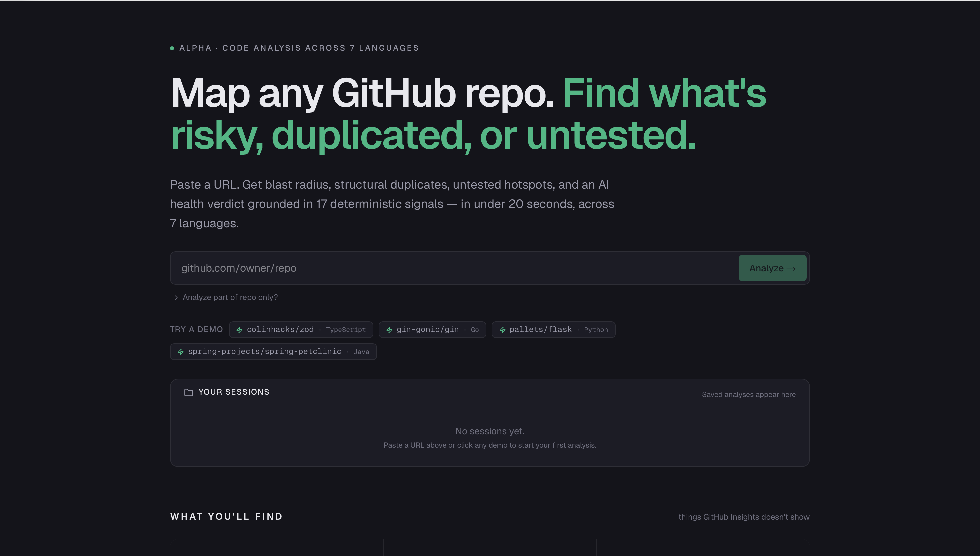The width and height of the screenshot is (980, 556).
Task: Click the Paste a URL description paragraph
Action: coord(392,204)
